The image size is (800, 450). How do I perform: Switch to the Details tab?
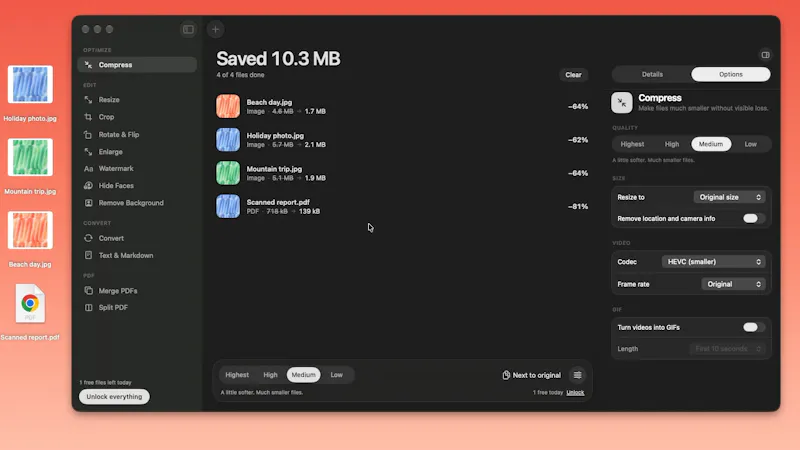coord(652,74)
